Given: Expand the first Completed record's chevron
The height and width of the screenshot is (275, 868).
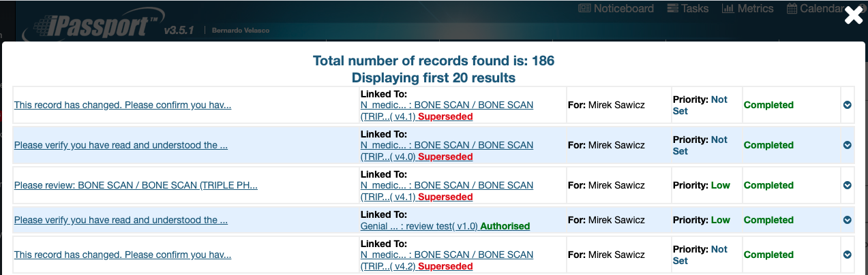Looking at the screenshot, I should pos(847,105).
